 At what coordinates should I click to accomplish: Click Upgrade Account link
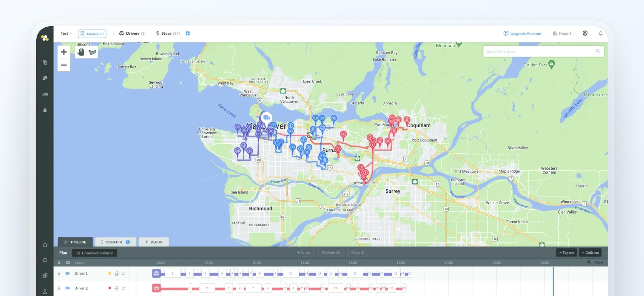[522, 34]
